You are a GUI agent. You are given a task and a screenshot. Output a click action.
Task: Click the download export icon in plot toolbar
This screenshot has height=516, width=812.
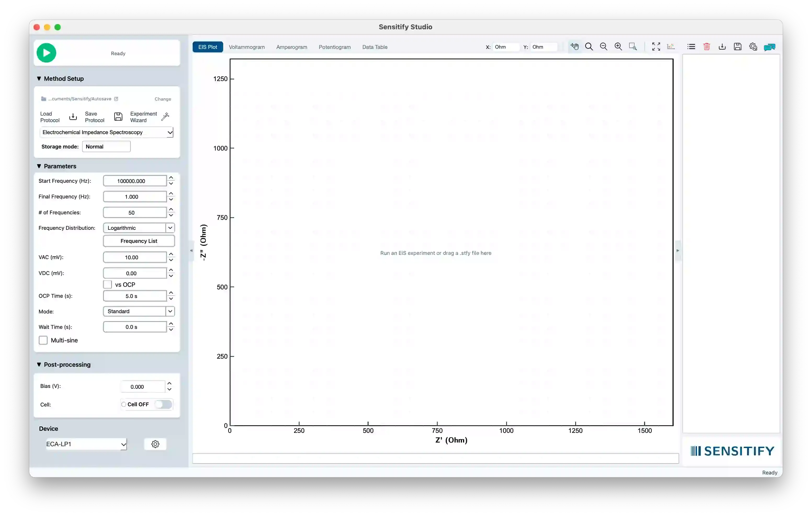pyautogui.click(x=722, y=47)
